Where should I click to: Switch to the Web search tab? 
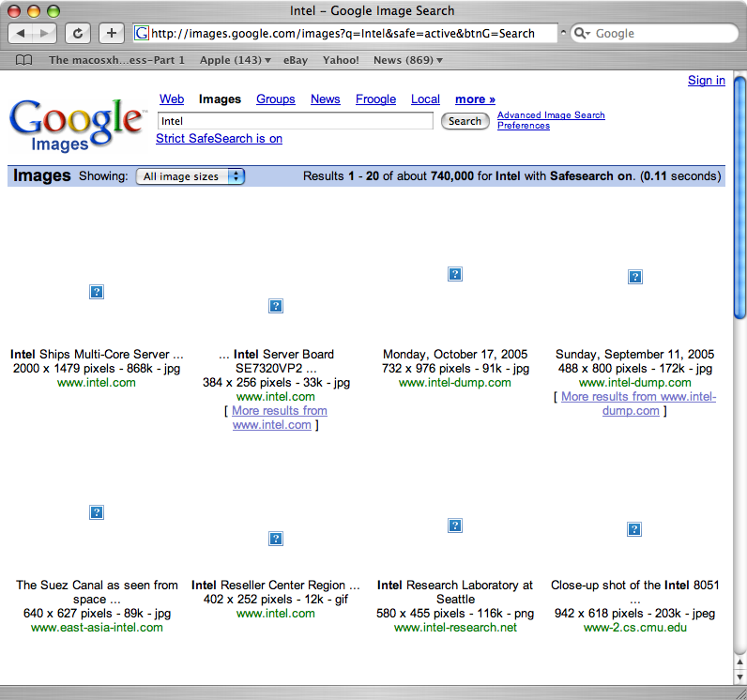172,99
